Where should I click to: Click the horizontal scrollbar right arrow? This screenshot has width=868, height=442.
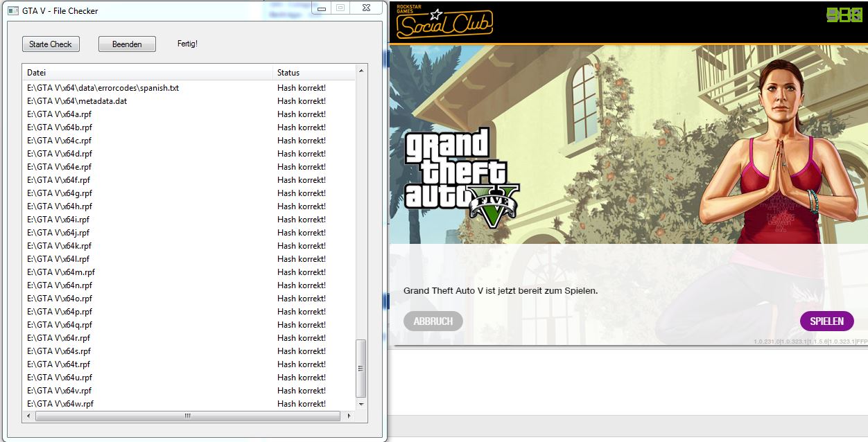348,416
